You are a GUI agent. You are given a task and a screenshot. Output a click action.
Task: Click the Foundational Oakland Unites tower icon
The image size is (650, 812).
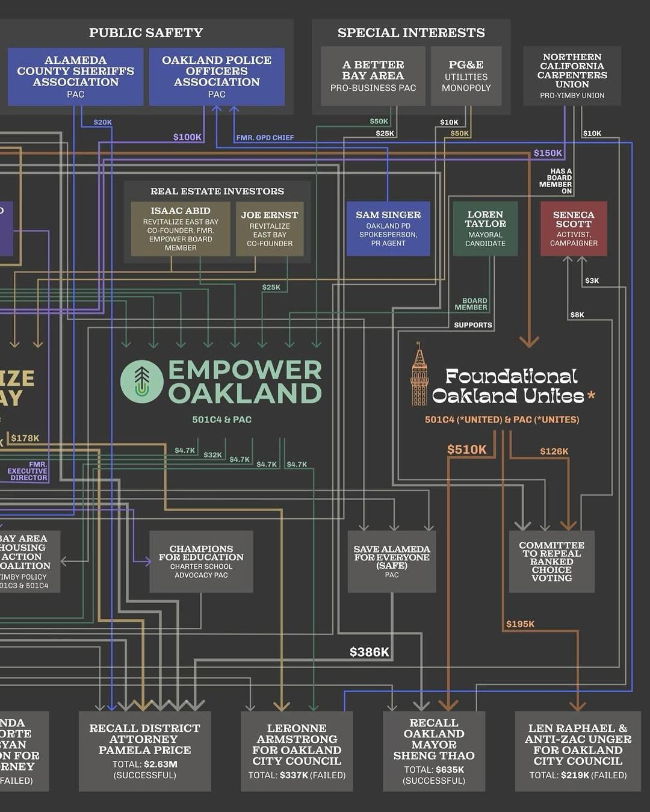pos(419,374)
